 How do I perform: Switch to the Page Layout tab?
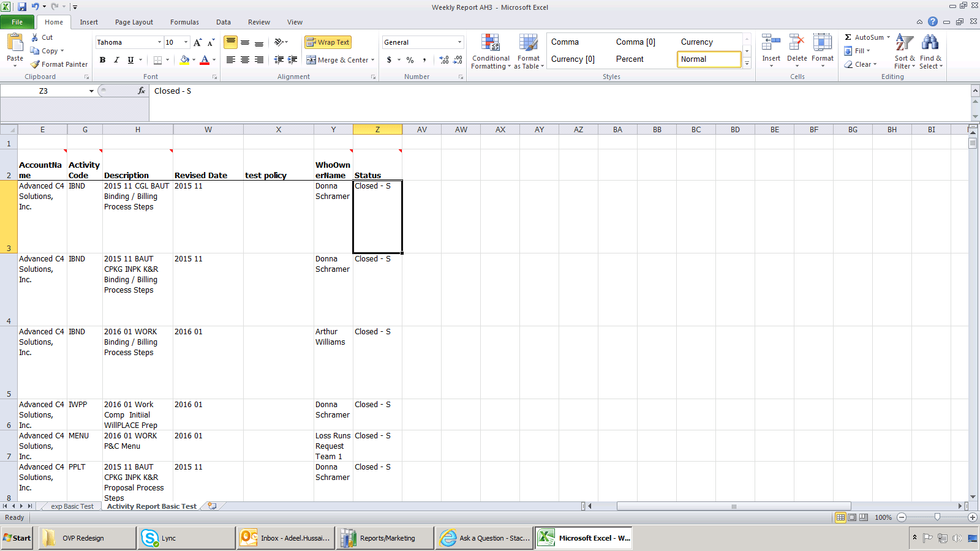click(x=134, y=22)
